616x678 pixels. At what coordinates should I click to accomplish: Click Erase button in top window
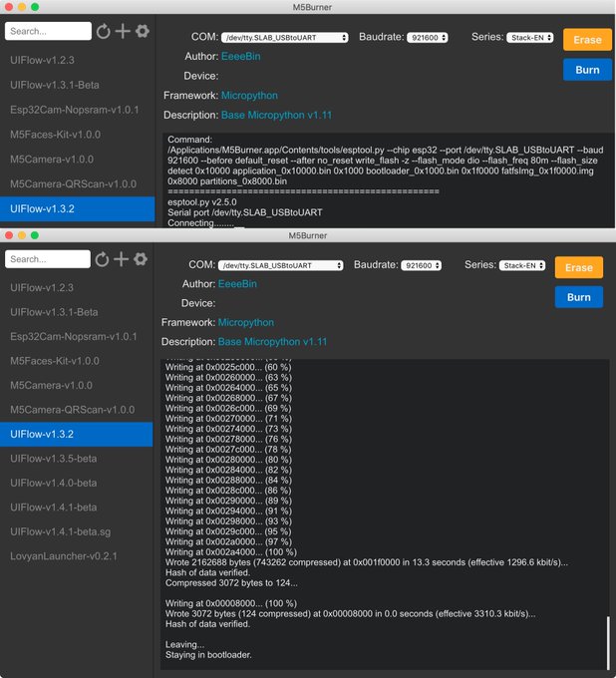[587, 40]
